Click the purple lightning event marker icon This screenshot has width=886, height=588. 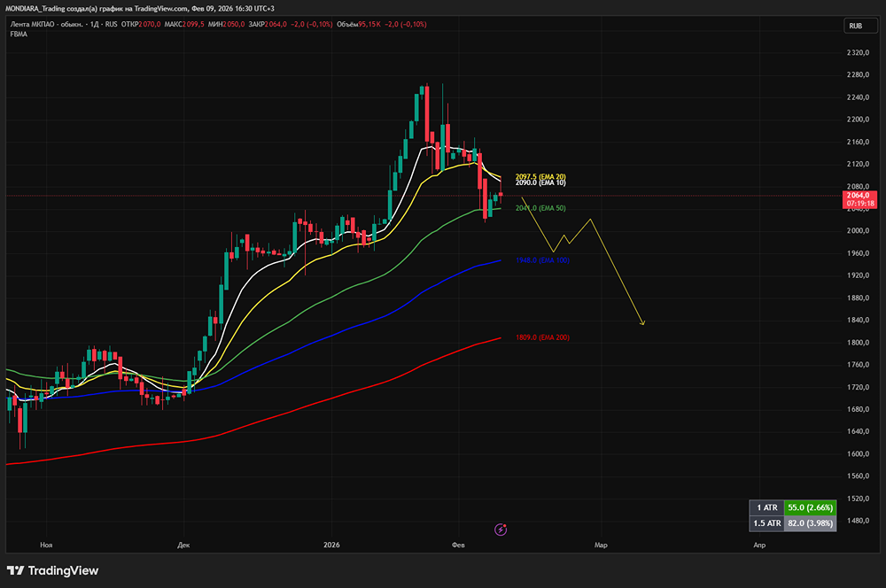pyautogui.click(x=501, y=530)
